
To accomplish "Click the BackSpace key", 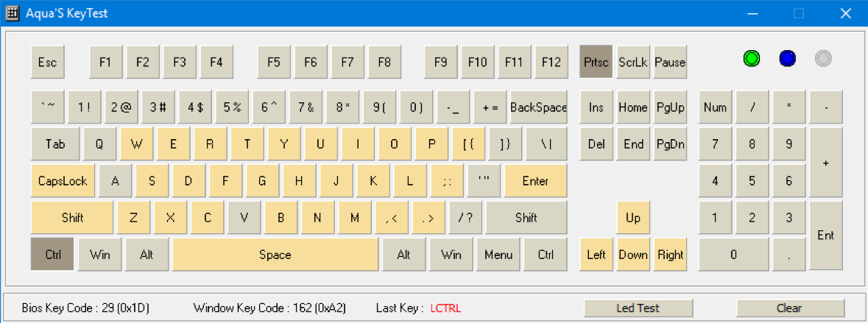I will click(539, 107).
